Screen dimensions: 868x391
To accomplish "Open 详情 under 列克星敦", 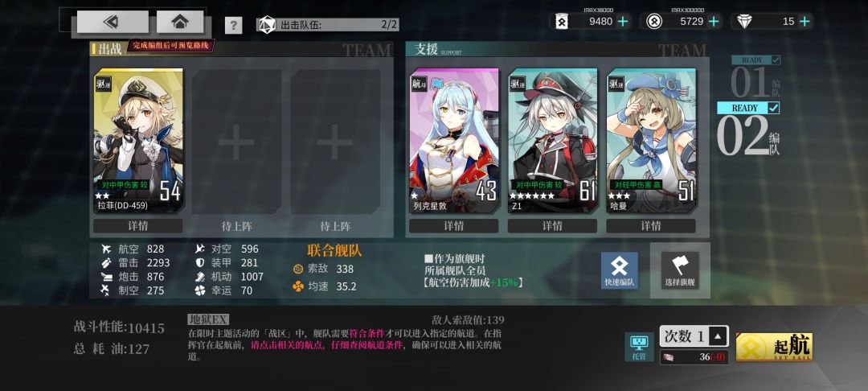I will click(453, 226).
